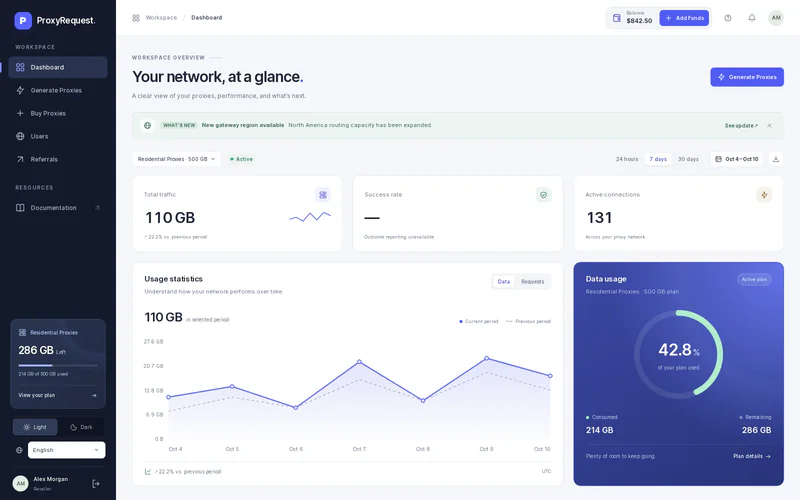Click the Active status badge

[241, 159]
